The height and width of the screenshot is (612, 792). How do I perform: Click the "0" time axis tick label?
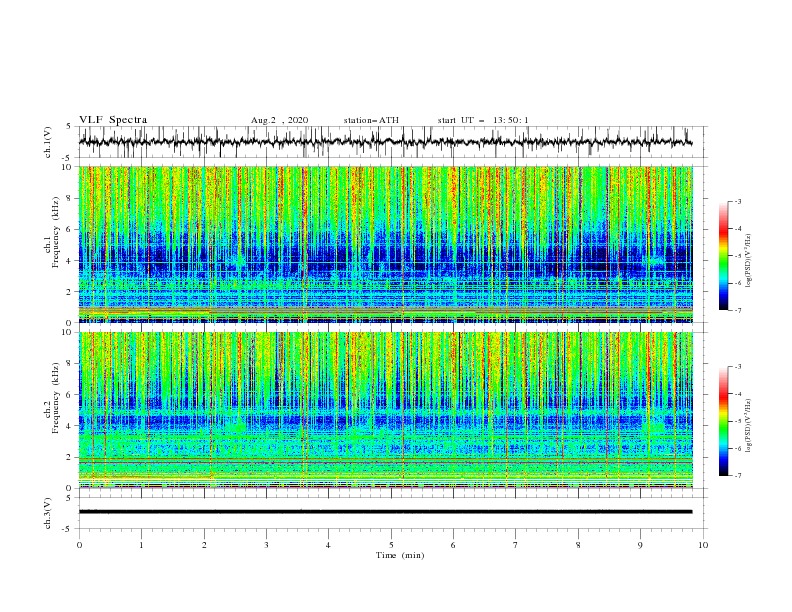[79, 545]
